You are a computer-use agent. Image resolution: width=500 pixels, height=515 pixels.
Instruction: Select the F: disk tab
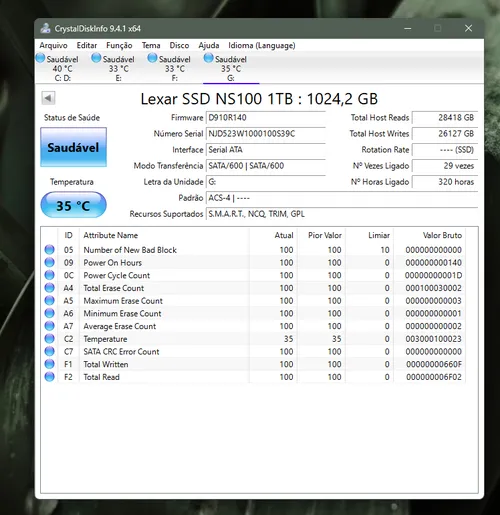tap(175, 68)
